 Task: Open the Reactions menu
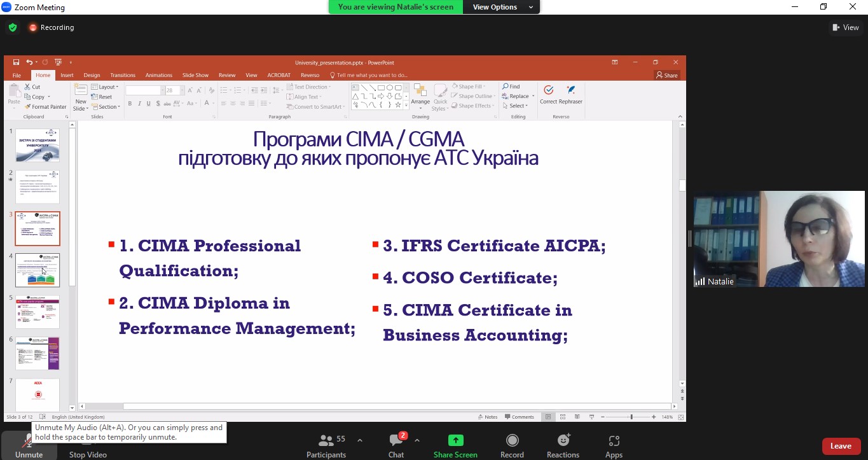pos(563,445)
